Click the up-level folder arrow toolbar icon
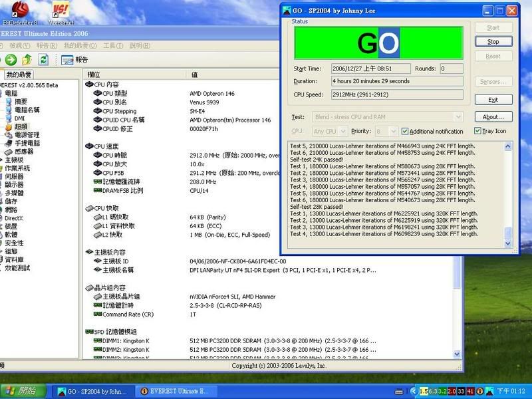The height and width of the screenshot is (399, 532). tap(27, 60)
